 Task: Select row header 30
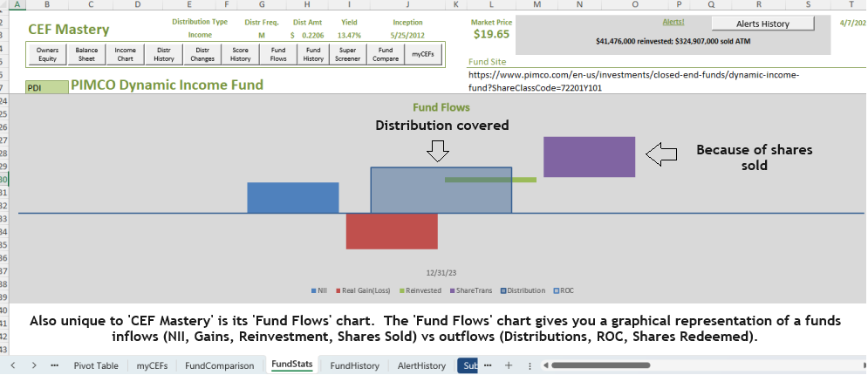[5, 180]
